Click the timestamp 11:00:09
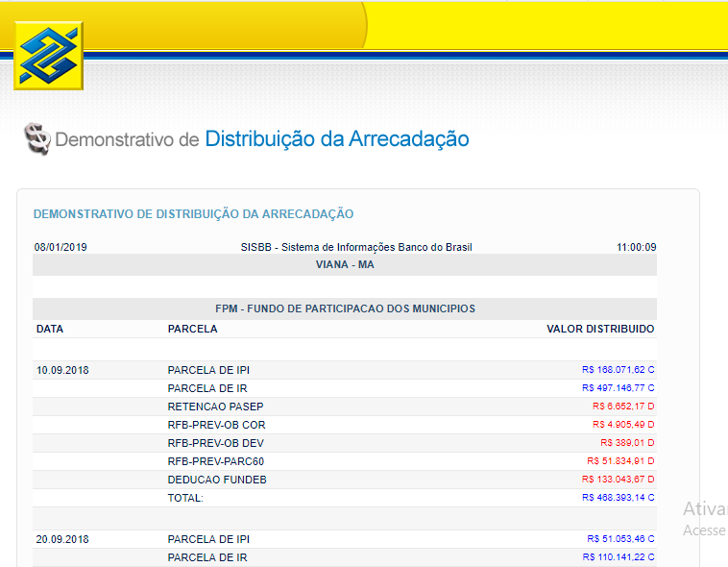728x567 pixels. (636, 247)
